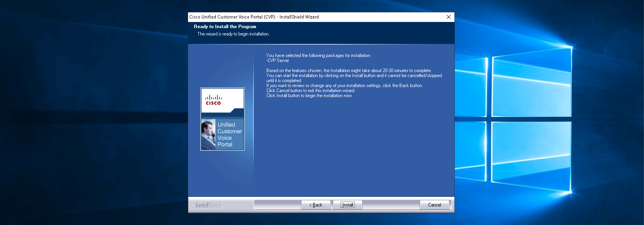The width and height of the screenshot is (644, 225).
Task: Close the InstallShield Wizard window
Action: click(x=448, y=17)
